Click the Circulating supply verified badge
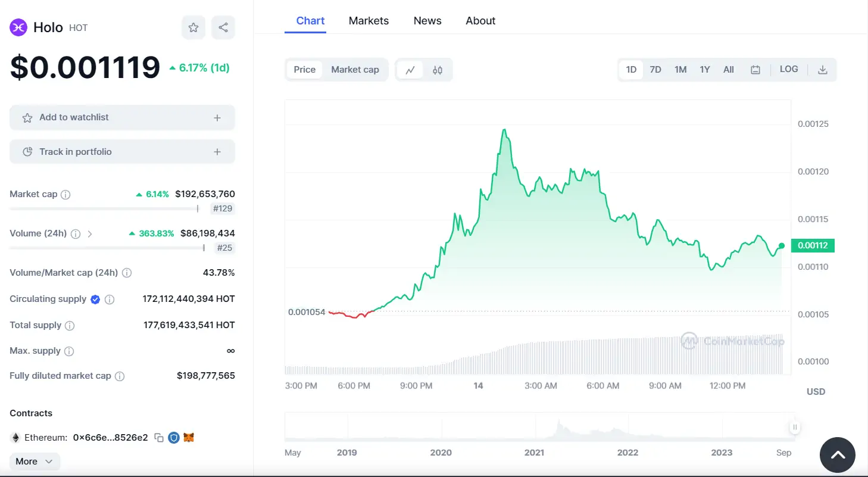 [x=95, y=299]
